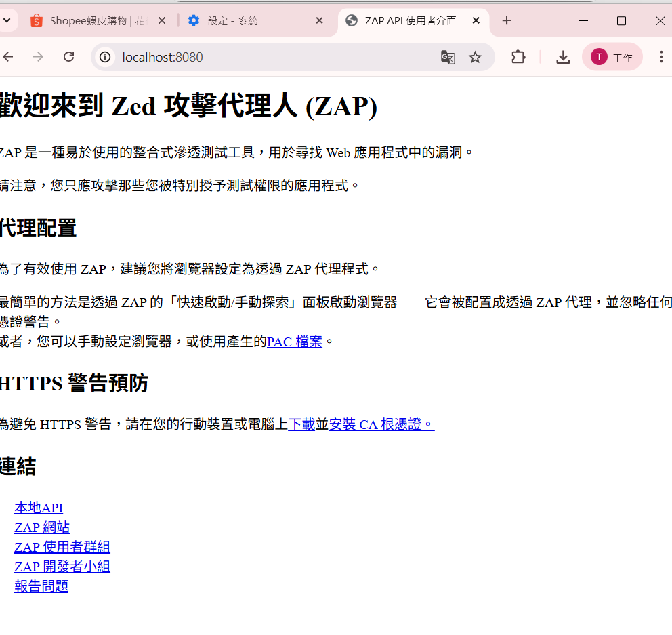Close the 設定 - 系統 tab
672x635 pixels.
(x=319, y=20)
